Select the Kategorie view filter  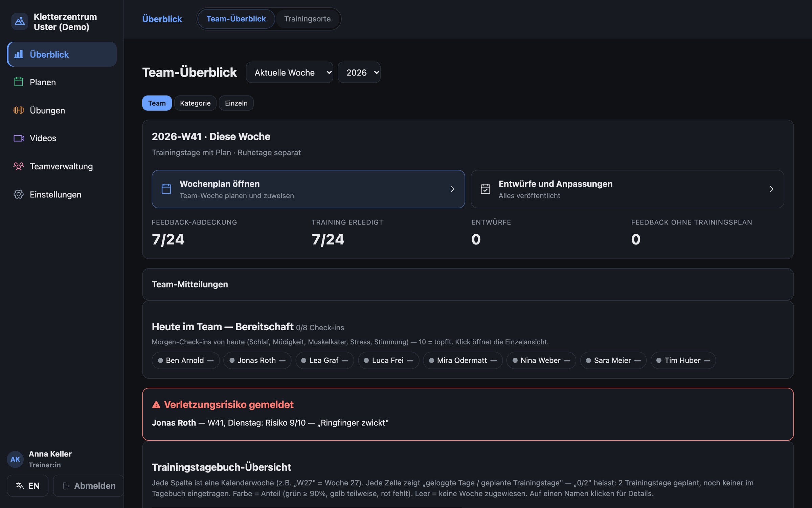click(195, 103)
